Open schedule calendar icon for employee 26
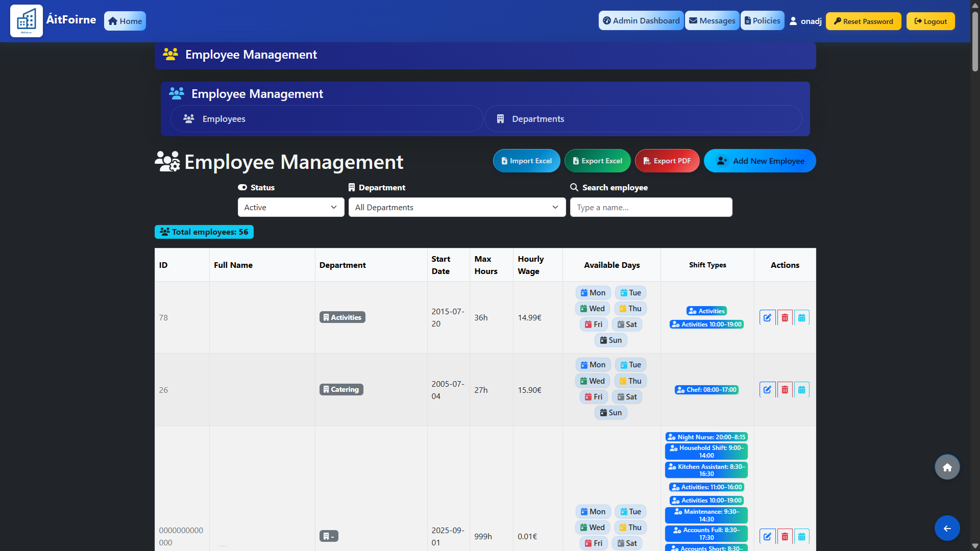Image resolution: width=980 pixels, height=551 pixels. click(801, 390)
